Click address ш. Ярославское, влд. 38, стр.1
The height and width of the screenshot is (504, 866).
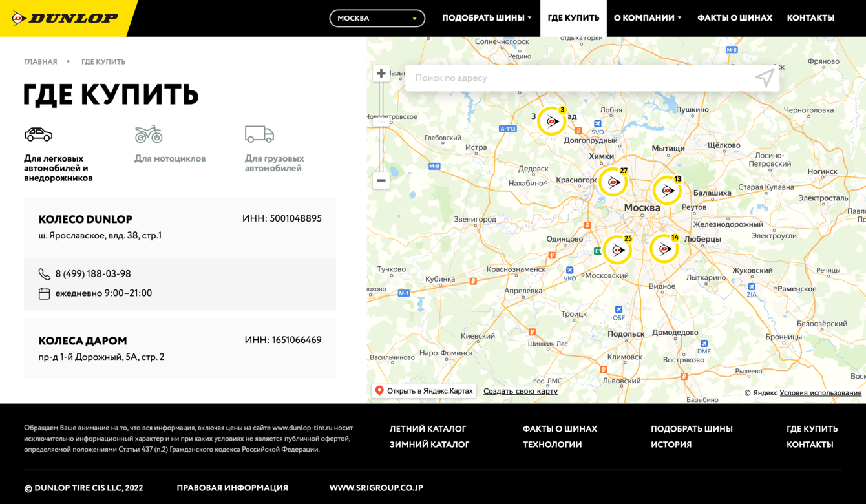tap(100, 236)
